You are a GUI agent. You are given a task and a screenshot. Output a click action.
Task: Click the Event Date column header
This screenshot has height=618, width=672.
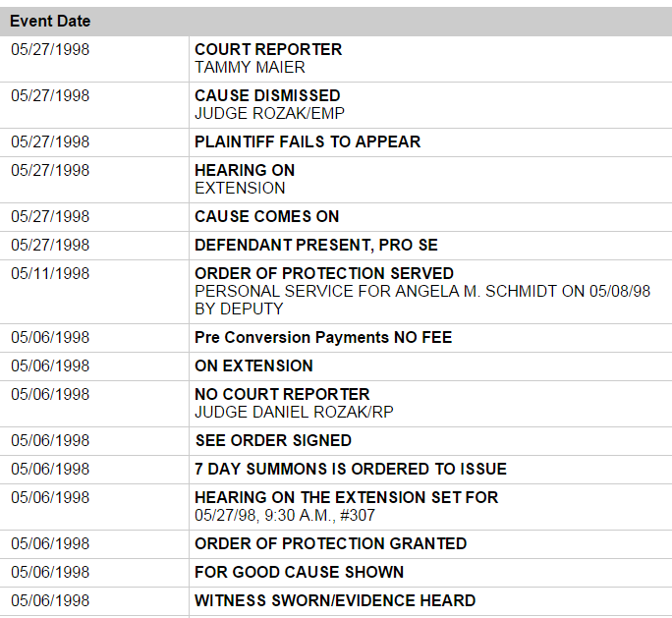(x=50, y=22)
